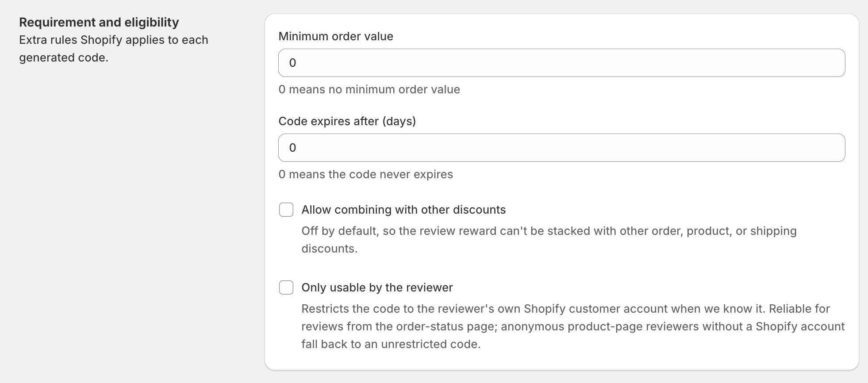Screen dimensions: 868x383
Task: Click the Minimum order value field label
Action: pyautogui.click(x=336, y=36)
